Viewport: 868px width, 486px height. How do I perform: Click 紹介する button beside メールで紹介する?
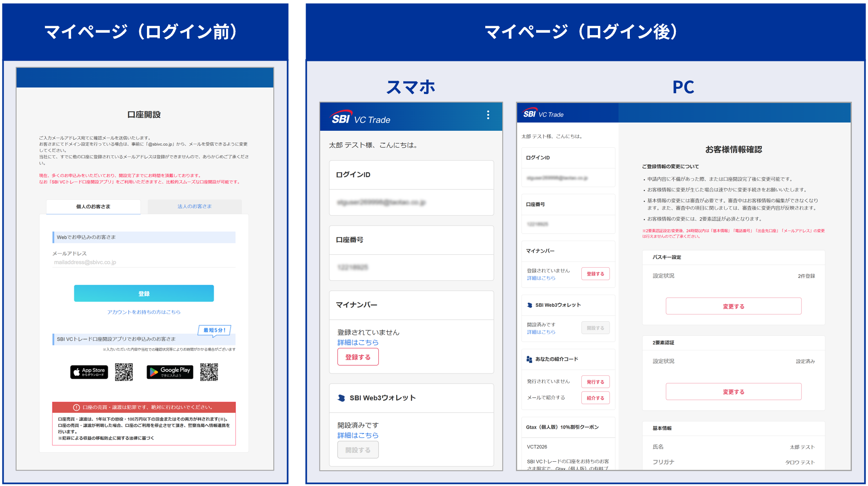595,398
